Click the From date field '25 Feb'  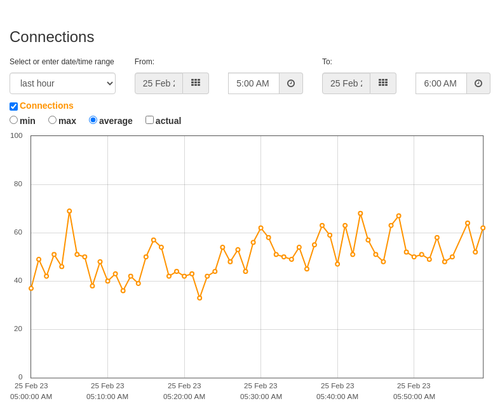(x=159, y=83)
